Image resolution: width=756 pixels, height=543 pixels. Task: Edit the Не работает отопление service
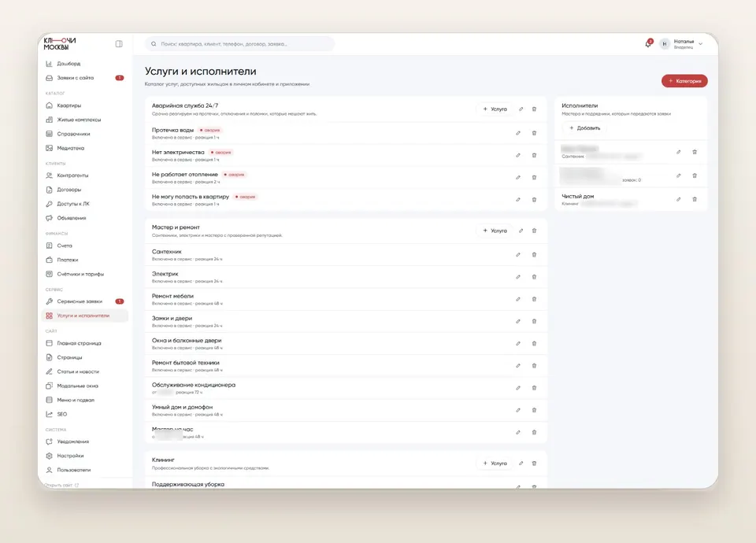pos(518,177)
